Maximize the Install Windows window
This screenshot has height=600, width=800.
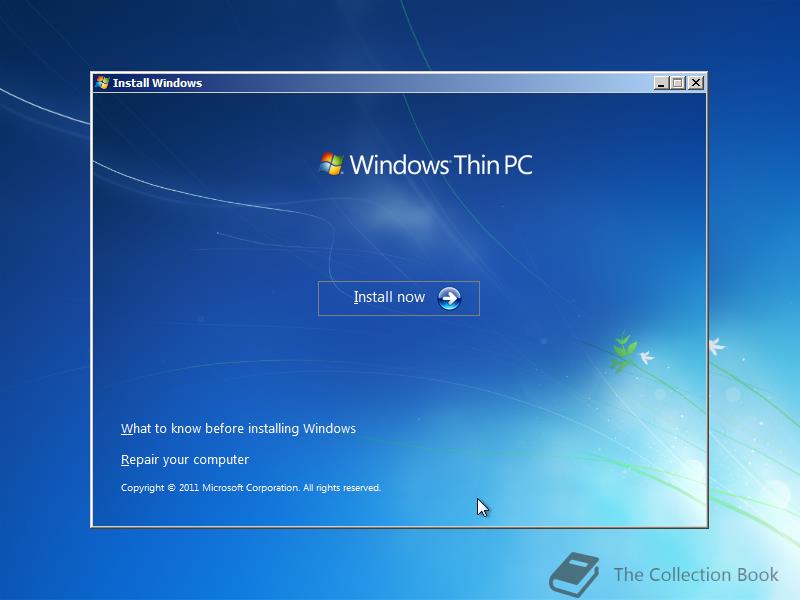678,83
